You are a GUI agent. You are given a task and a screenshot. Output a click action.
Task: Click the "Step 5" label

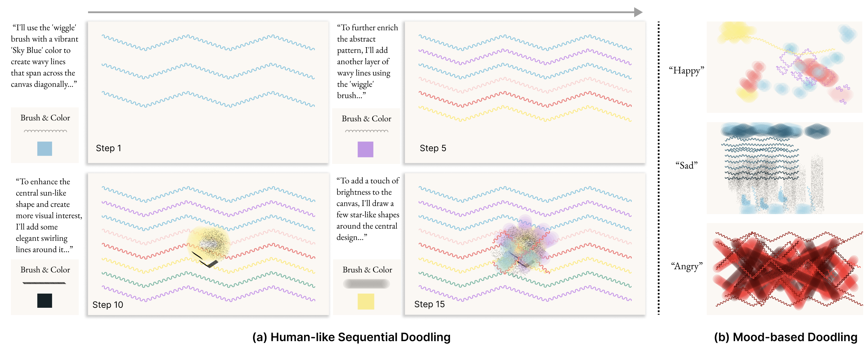[x=433, y=148]
